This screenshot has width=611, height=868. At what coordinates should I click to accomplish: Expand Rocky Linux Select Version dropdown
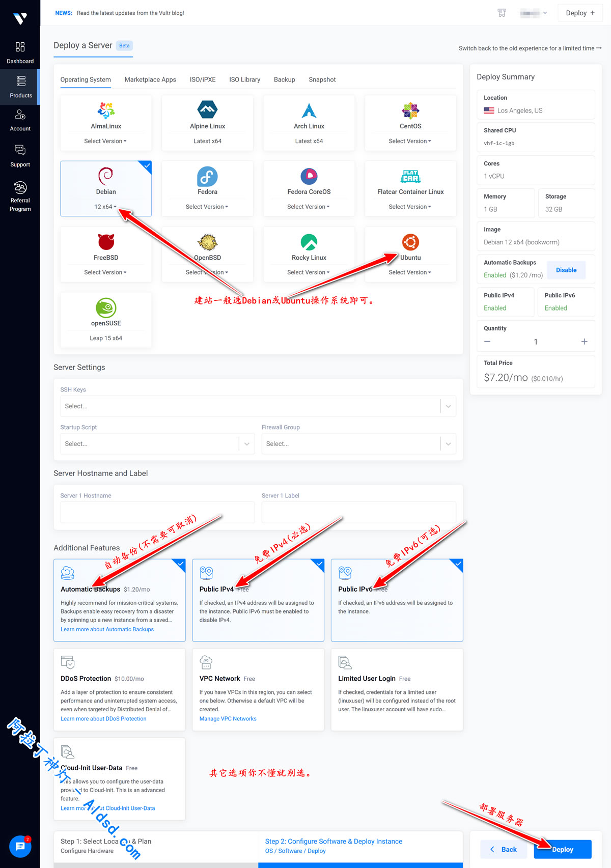pos(309,272)
